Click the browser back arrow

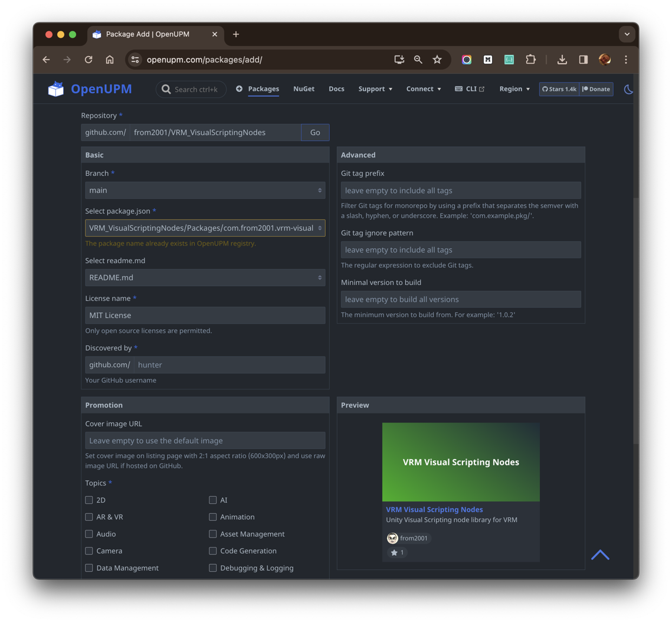[x=46, y=60]
